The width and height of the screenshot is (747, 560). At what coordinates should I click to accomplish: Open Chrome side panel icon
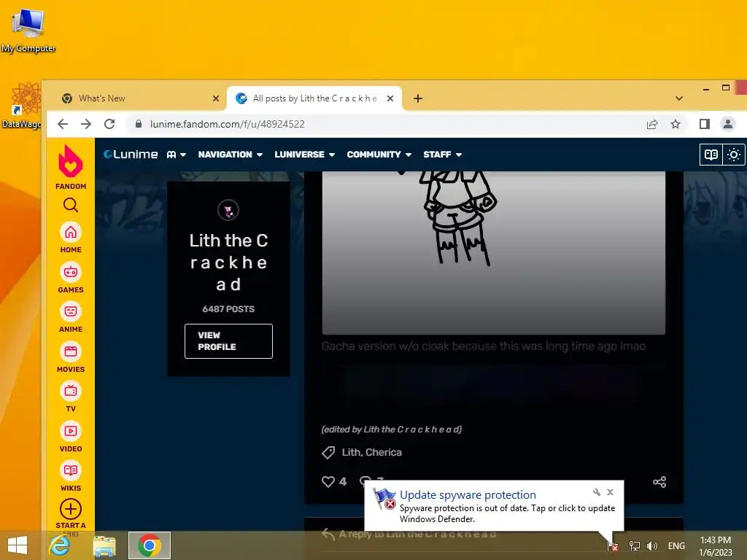(x=705, y=124)
